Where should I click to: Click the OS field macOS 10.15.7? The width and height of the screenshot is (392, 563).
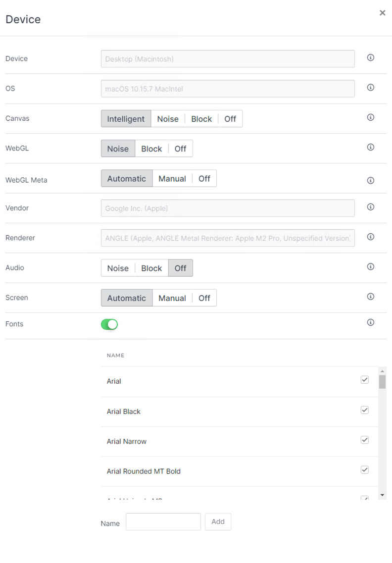[228, 89]
